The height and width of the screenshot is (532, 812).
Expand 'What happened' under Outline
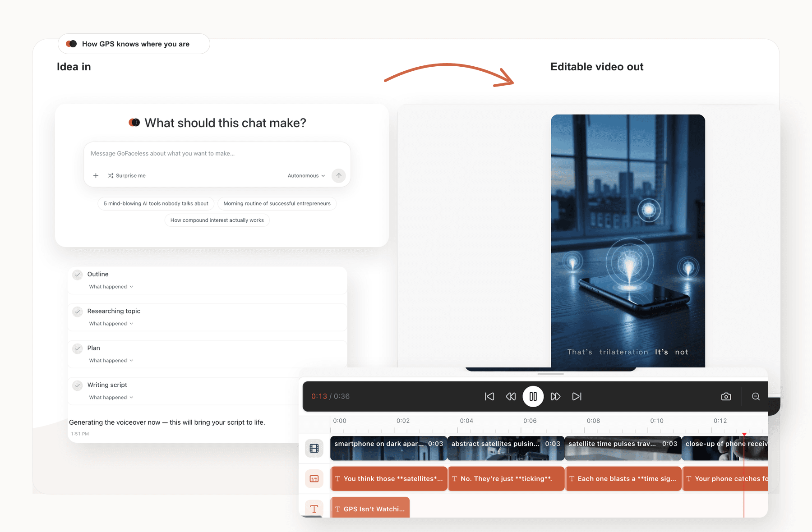point(111,287)
